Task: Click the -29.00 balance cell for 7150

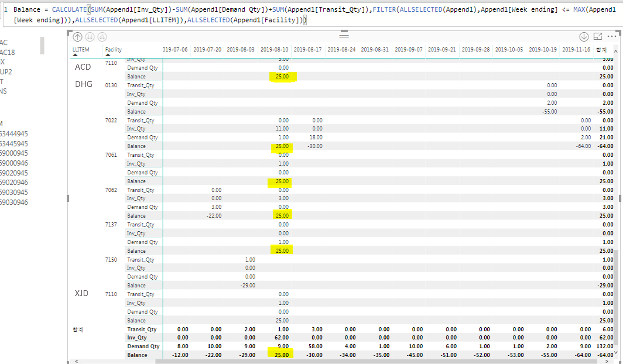Action: (247, 285)
